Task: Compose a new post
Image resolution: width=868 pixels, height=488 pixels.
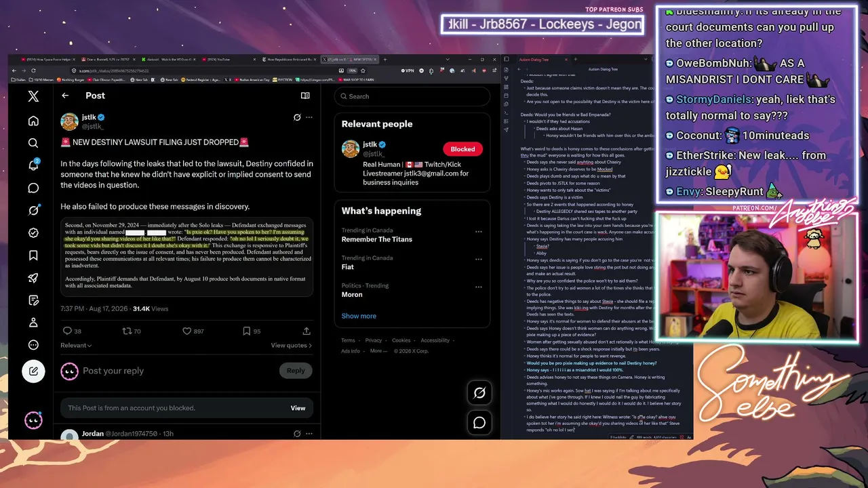Action: [x=33, y=371]
